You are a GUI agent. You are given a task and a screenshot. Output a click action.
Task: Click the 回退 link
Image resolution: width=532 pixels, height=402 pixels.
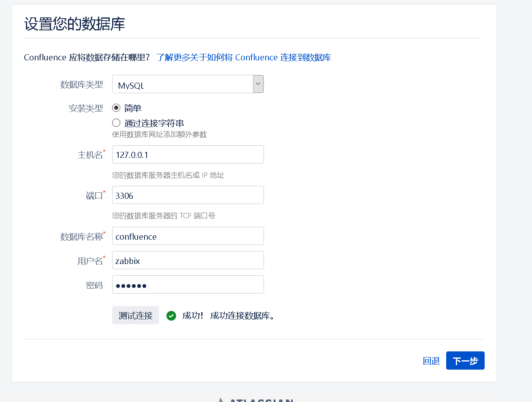coord(431,361)
